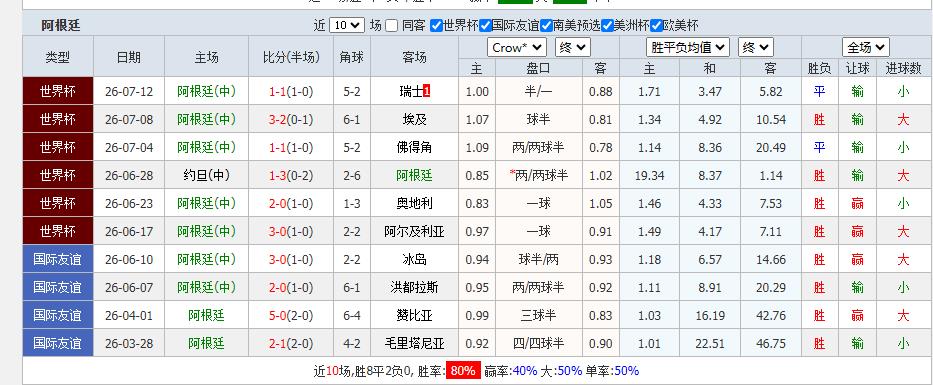Click the 国际友谊 label for 26-03-28 match

pyautogui.click(x=58, y=343)
